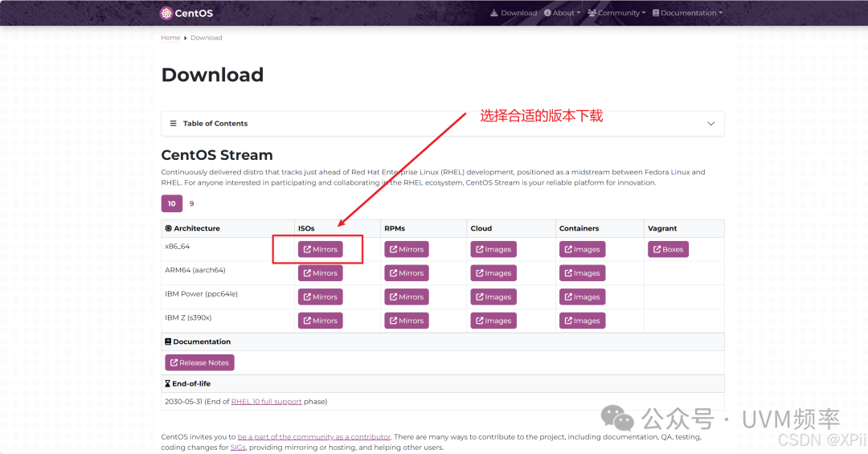868x454 pixels.
Task: Click the Download breadcrumb text
Action: (207, 38)
